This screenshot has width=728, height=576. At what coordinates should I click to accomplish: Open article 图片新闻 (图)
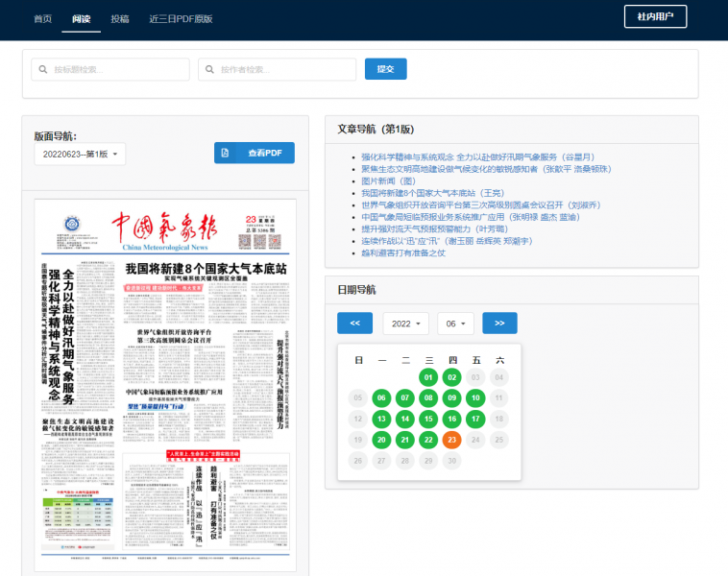tap(389, 180)
